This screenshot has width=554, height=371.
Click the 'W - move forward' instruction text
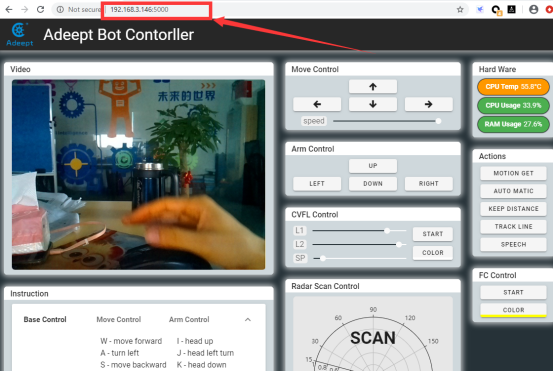[131, 341]
